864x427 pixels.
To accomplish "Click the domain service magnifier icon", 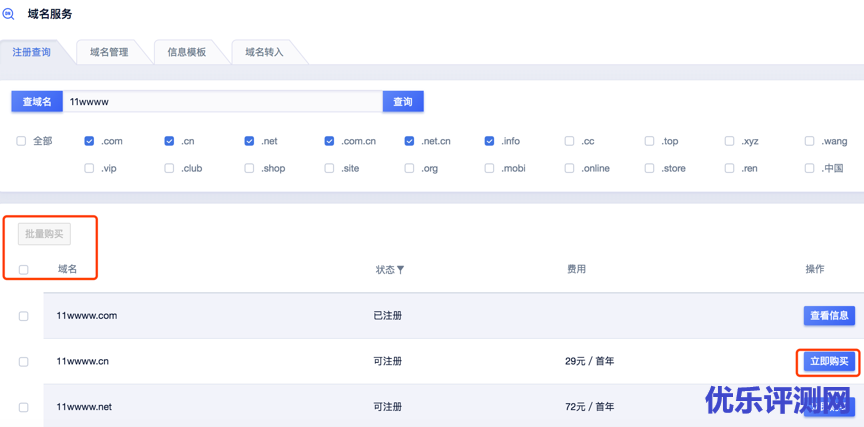I will tap(9, 14).
